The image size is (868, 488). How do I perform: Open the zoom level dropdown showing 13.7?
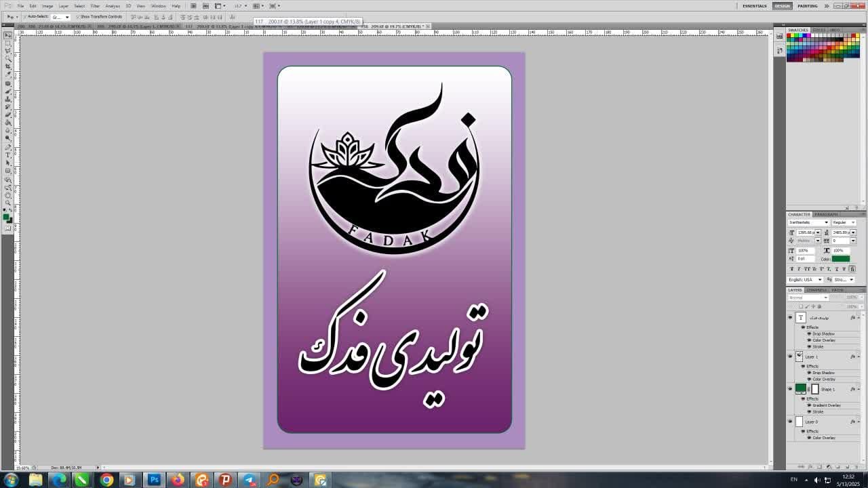pyautogui.click(x=240, y=6)
